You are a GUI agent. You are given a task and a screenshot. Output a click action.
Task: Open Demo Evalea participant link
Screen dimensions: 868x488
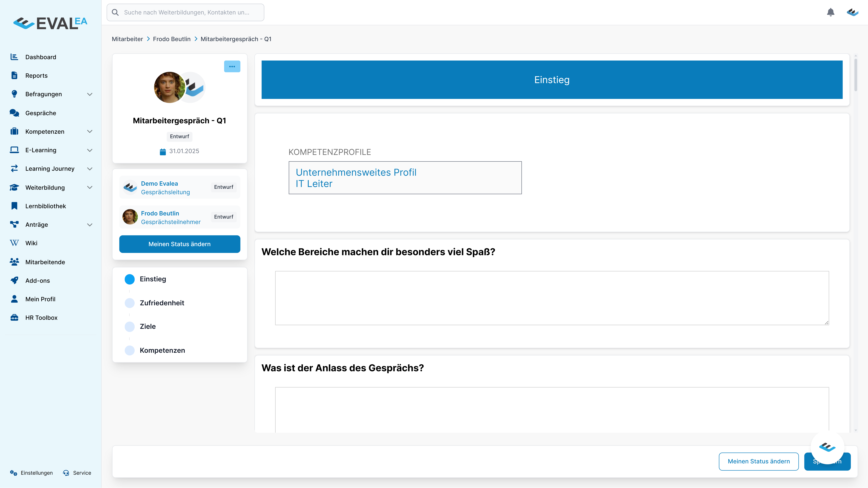click(159, 184)
